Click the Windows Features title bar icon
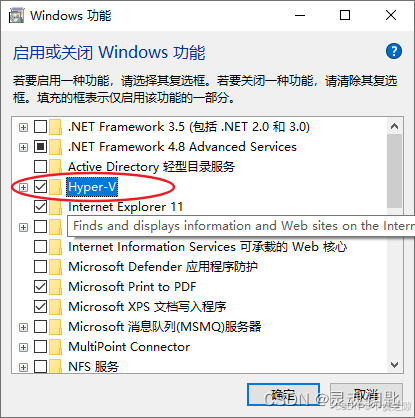Image resolution: width=415 pixels, height=418 pixels. pos(16,16)
